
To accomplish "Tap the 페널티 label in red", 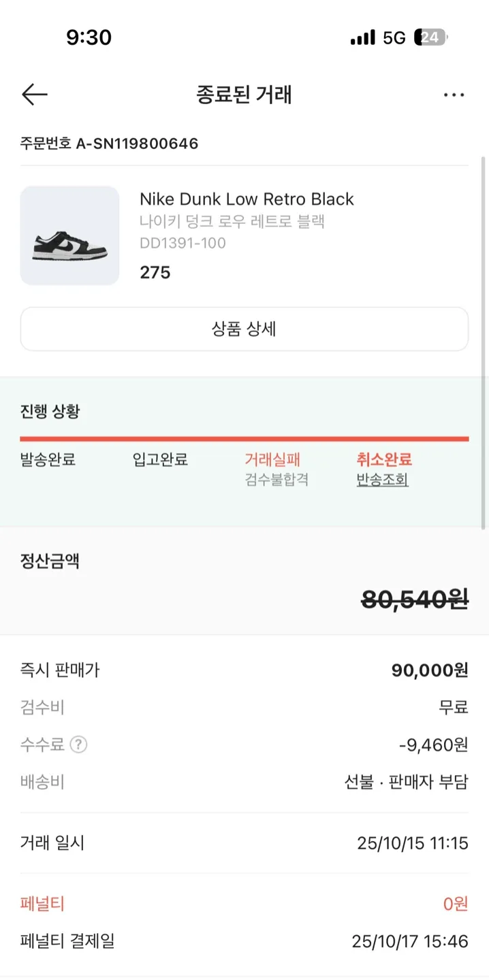I will tap(42, 904).
